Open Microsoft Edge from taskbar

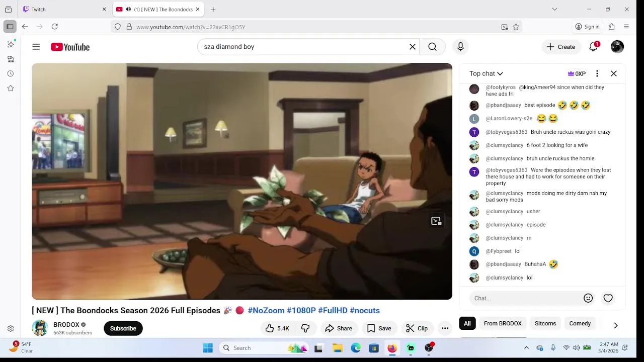pyautogui.click(x=356, y=348)
